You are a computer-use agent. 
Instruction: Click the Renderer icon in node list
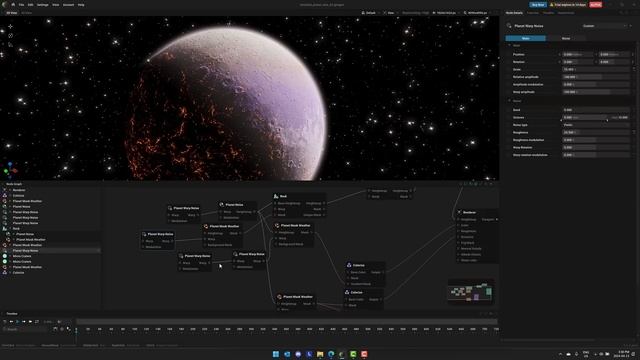click(5, 190)
